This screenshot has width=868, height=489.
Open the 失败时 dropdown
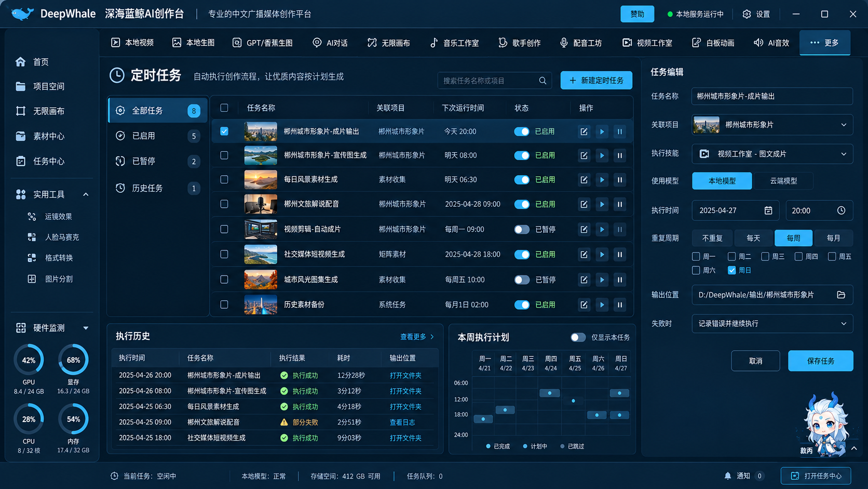(772, 323)
